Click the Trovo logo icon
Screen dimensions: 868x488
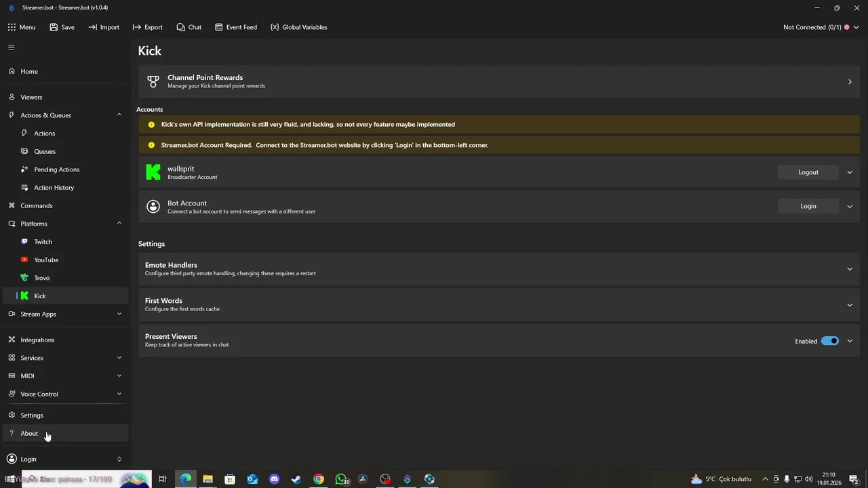25,278
